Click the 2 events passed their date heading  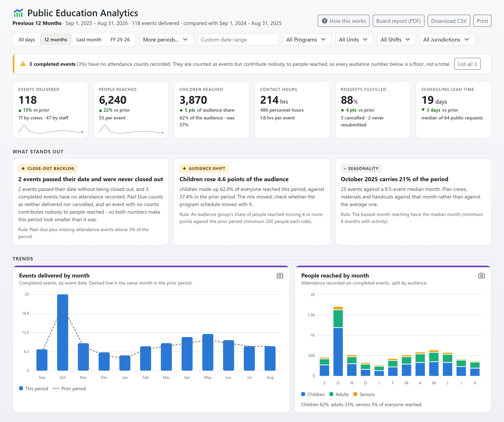91,179
